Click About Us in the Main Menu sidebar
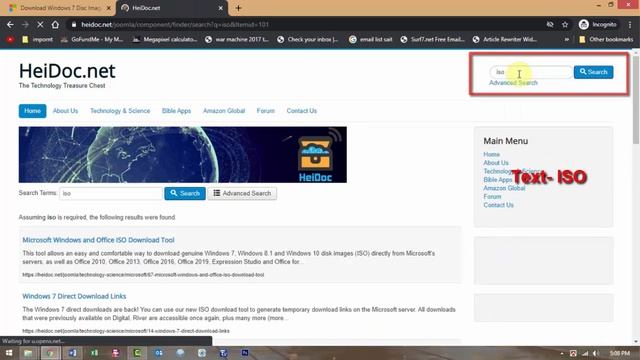This screenshot has height=360, width=640. click(x=496, y=163)
